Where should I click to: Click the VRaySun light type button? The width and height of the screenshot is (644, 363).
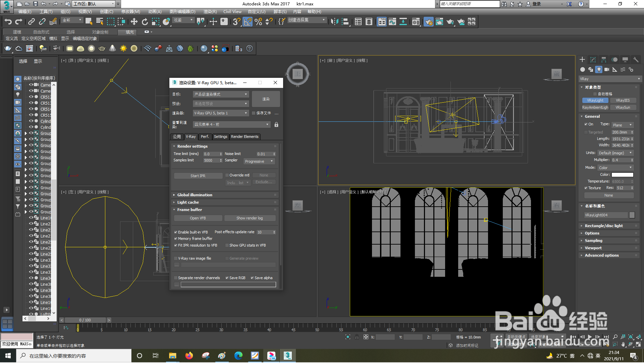click(x=623, y=107)
